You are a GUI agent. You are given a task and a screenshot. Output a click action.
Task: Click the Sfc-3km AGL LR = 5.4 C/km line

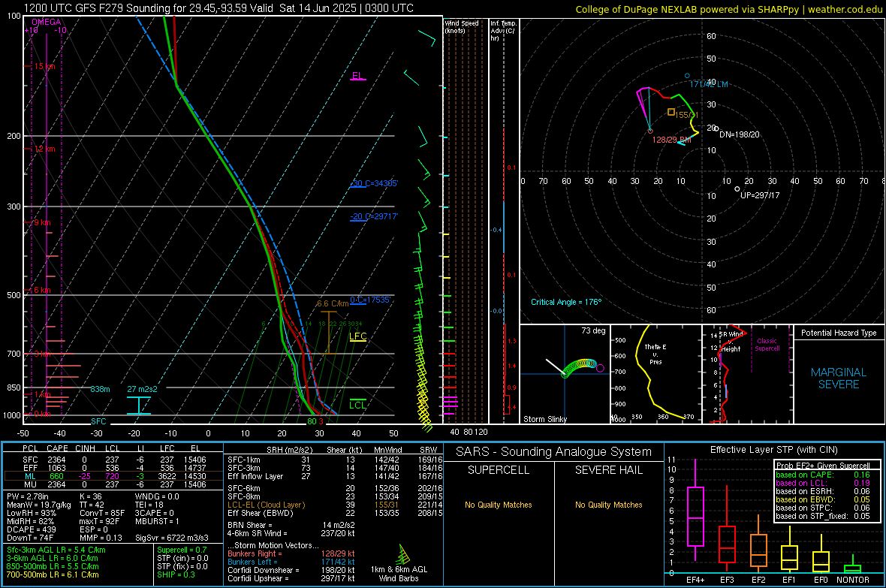[56, 550]
